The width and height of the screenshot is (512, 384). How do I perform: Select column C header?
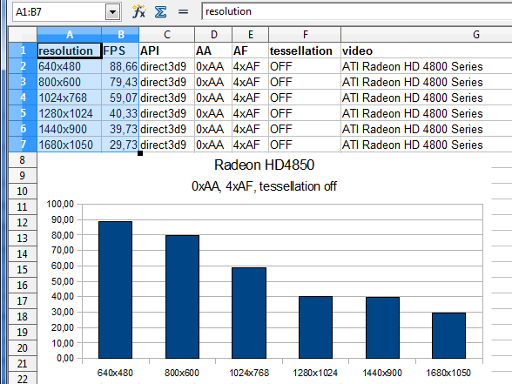pos(167,34)
